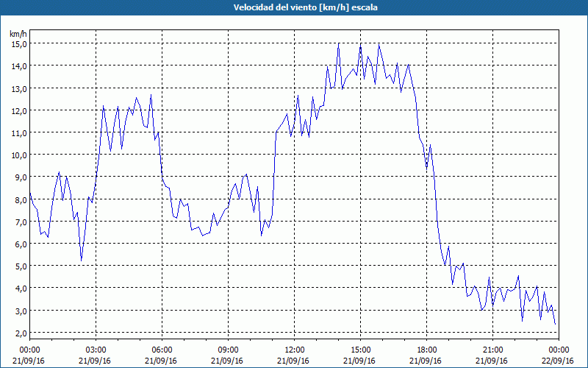Click the chart title 'Velocidad del viento [km/h] escala'
The height and width of the screenshot is (368, 588).
(x=305, y=7)
